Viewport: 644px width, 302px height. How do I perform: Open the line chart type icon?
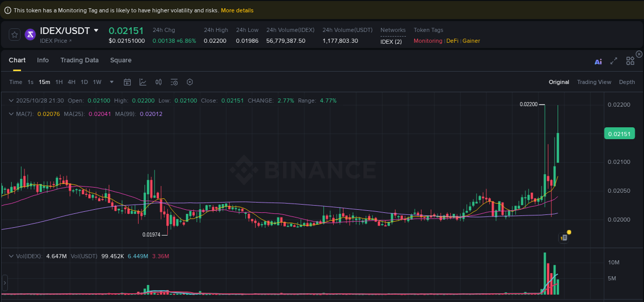click(x=143, y=82)
